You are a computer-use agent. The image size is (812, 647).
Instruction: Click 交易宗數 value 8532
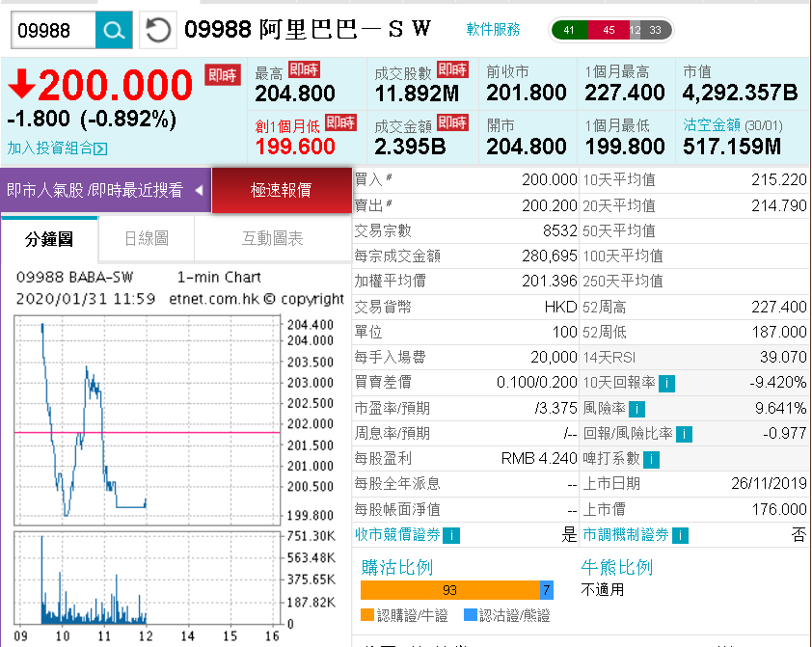559,230
